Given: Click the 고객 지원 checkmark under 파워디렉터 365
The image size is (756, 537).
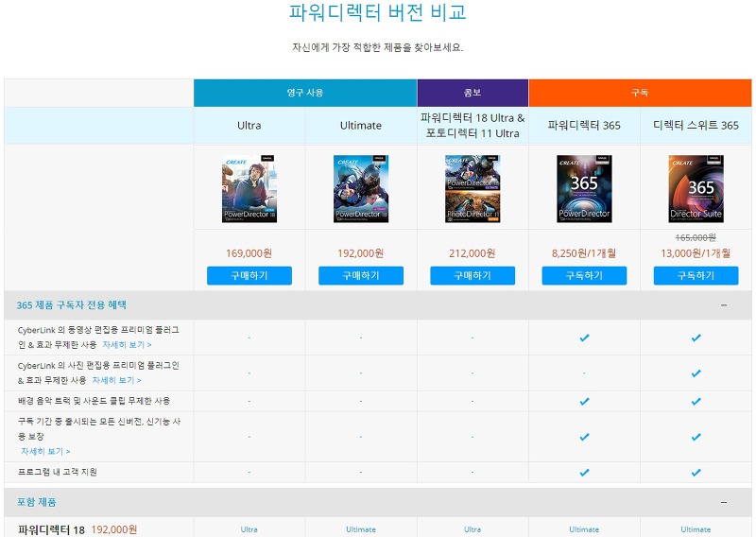Looking at the screenshot, I should 584,473.
